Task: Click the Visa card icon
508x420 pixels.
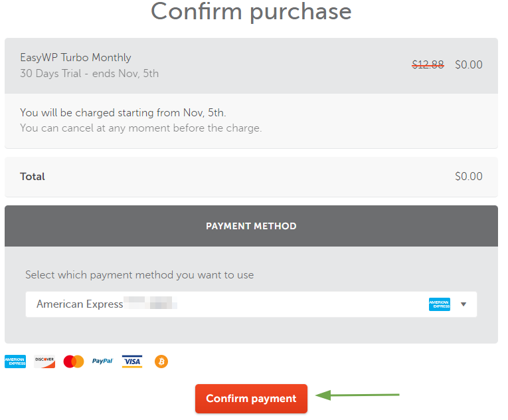Action: pos(132,362)
